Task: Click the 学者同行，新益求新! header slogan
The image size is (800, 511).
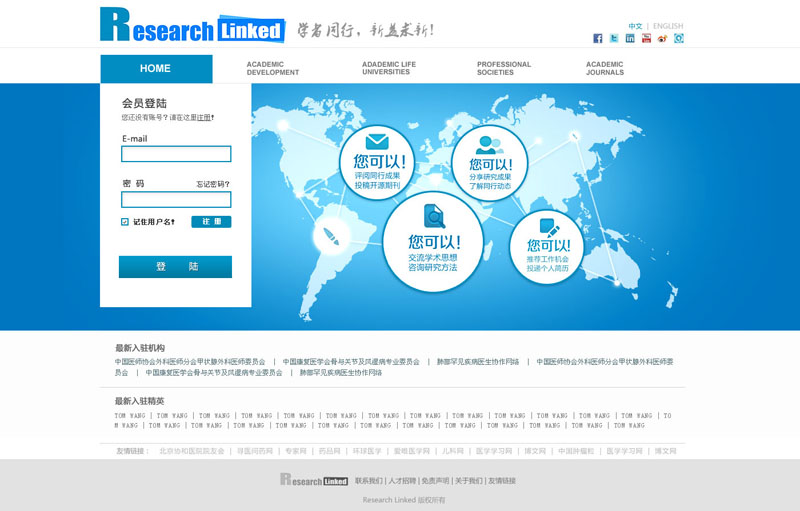Action: 365,30
